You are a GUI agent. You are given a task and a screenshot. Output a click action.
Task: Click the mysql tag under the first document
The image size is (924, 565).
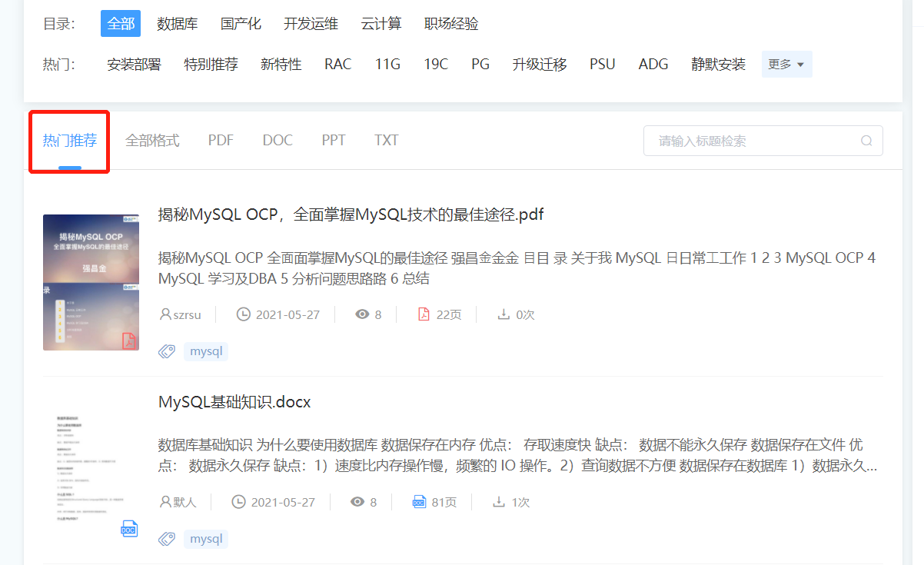click(x=205, y=351)
